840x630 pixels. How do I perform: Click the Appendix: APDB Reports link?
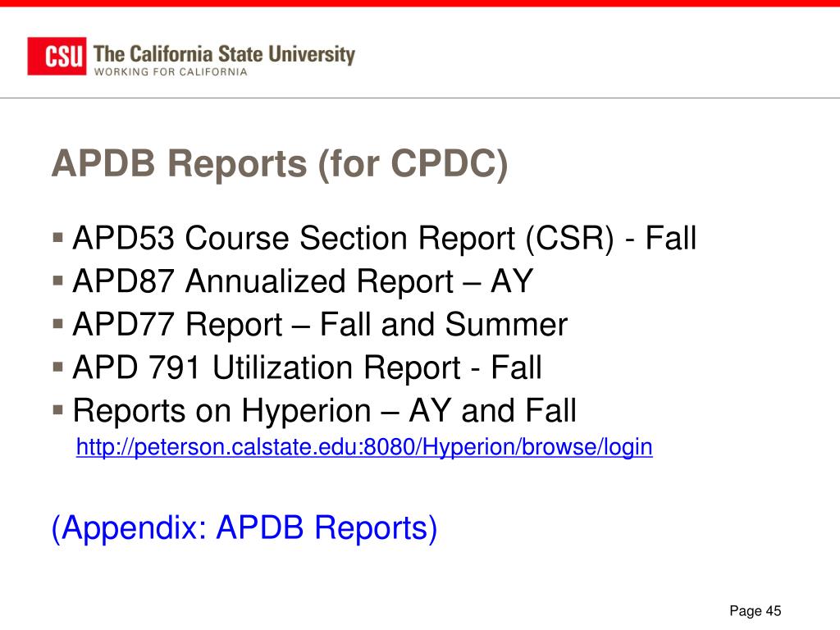244,528
